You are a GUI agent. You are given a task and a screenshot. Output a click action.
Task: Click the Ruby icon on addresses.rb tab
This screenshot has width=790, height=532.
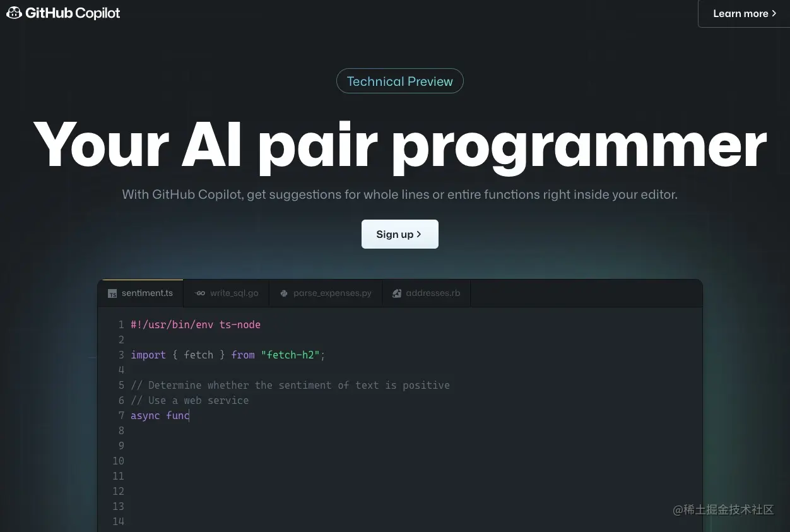(x=397, y=293)
